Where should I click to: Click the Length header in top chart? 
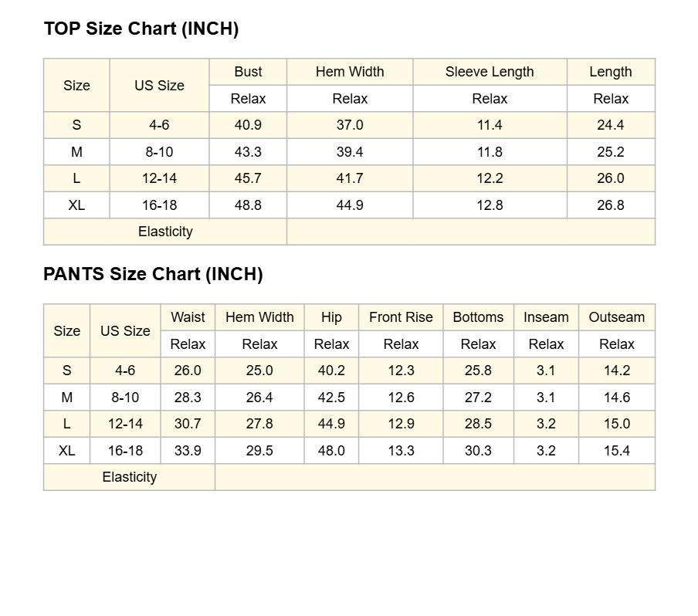(611, 72)
